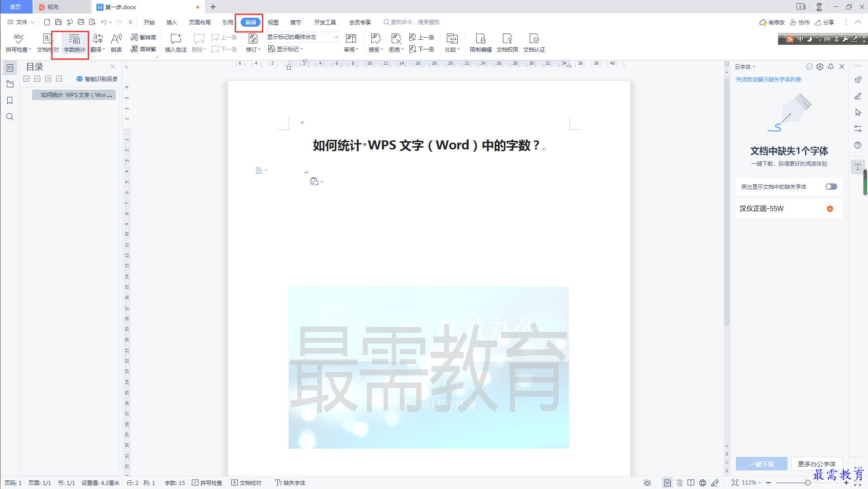Click the 一键下载 button
The image size is (868, 489).
pyautogui.click(x=762, y=464)
